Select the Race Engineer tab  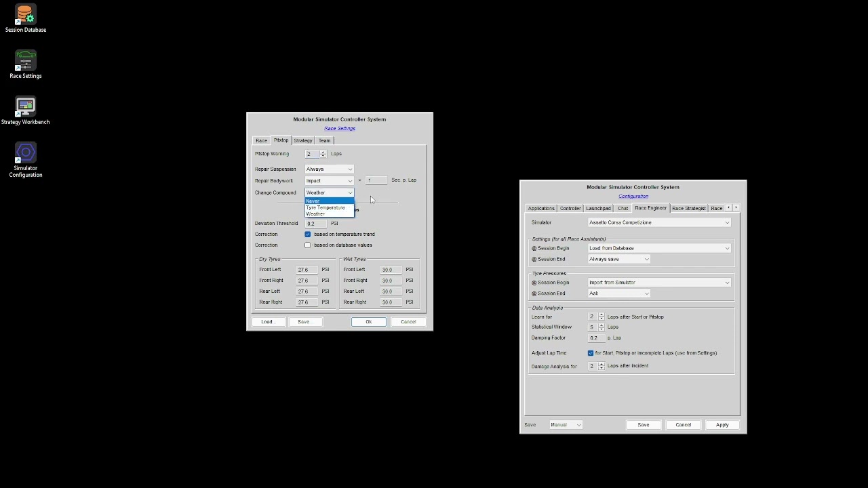tap(650, 207)
